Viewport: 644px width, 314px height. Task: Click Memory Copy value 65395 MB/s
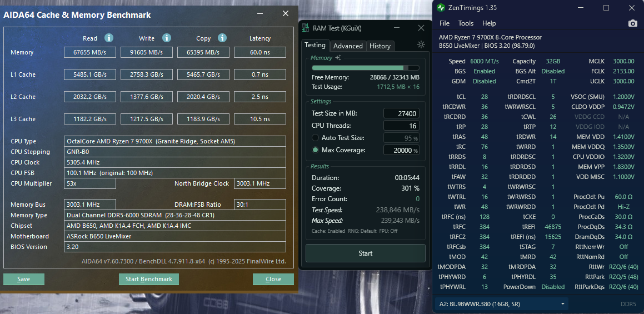tap(203, 52)
